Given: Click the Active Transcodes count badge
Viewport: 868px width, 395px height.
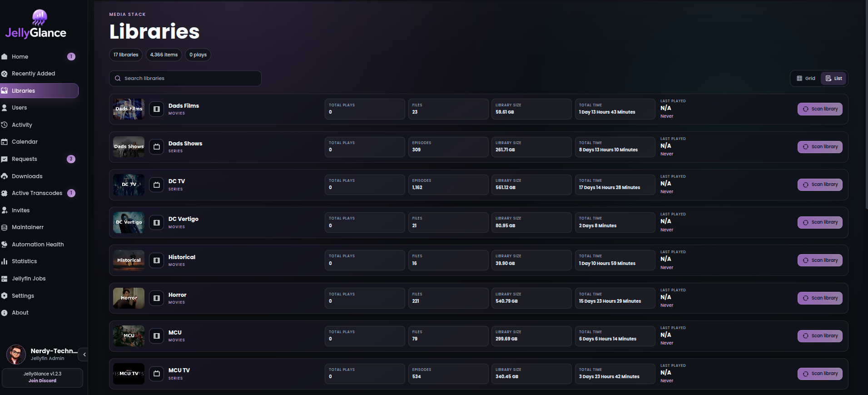Looking at the screenshot, I should click(x=71, y=193).
